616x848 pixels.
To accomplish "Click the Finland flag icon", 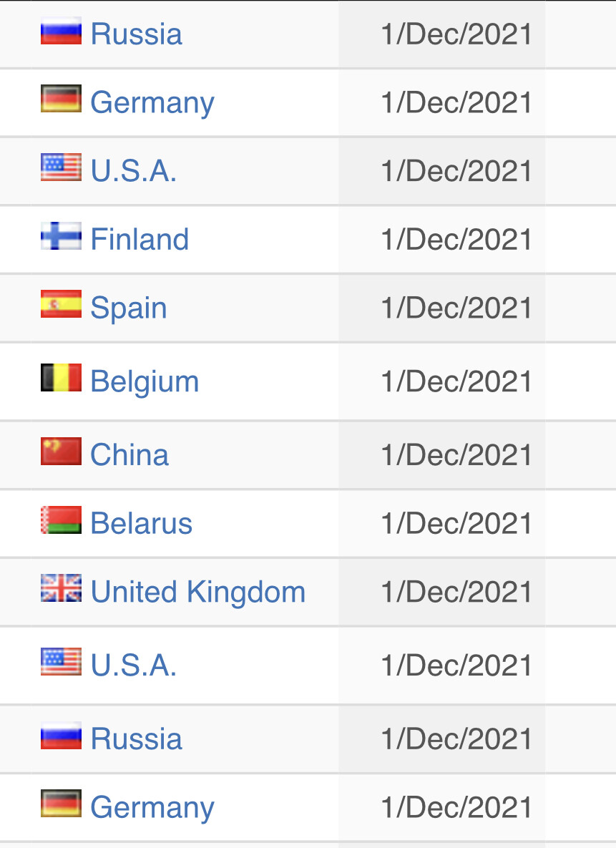I will tap(61, 236).
